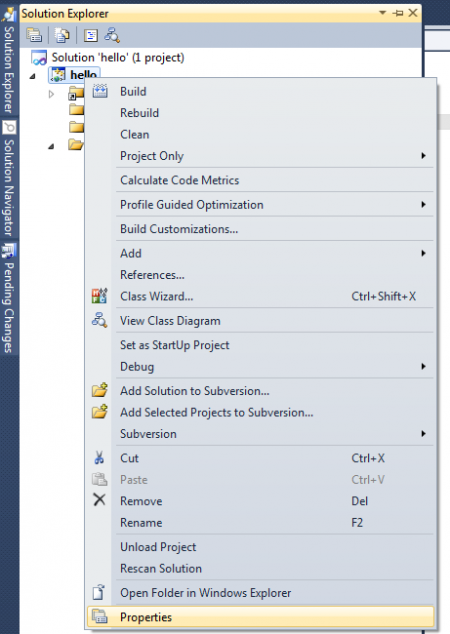Collapse the hello project tree node
450x634 pixels.
pos(33,76)
